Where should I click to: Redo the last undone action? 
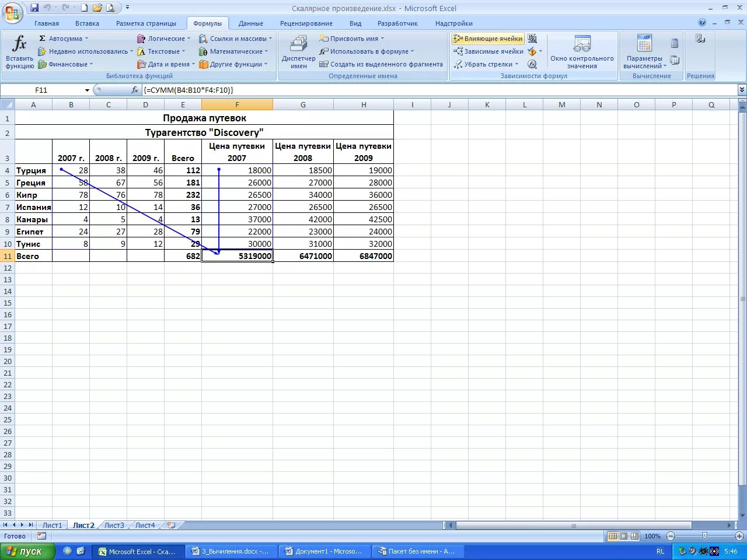pos(65,8)
